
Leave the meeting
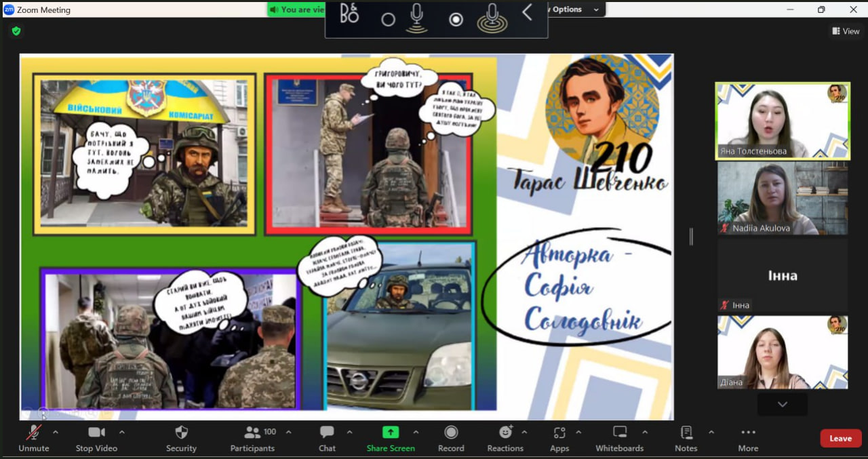click(840, 439)
